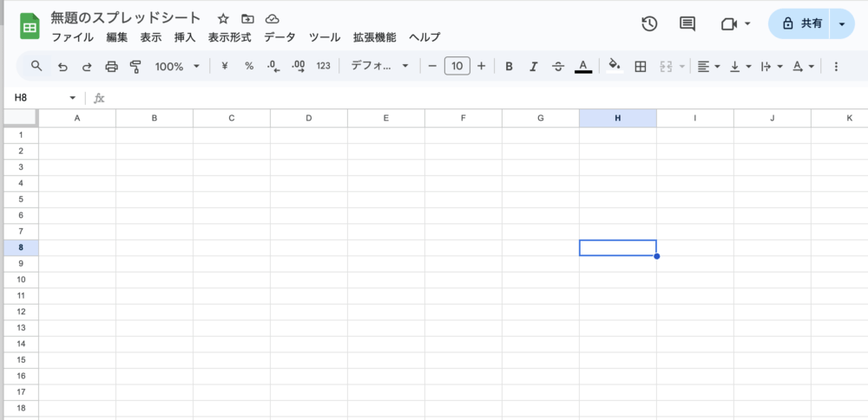Open the comments icon
The width and height of the screenshot is (868, 420).
[687, 24]
